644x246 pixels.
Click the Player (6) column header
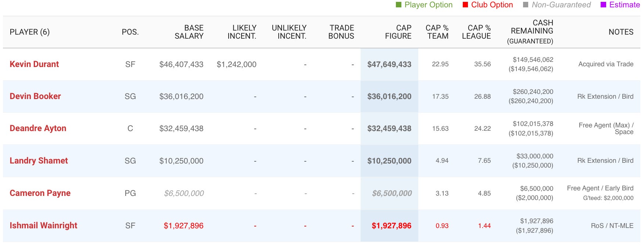point(29,32)
